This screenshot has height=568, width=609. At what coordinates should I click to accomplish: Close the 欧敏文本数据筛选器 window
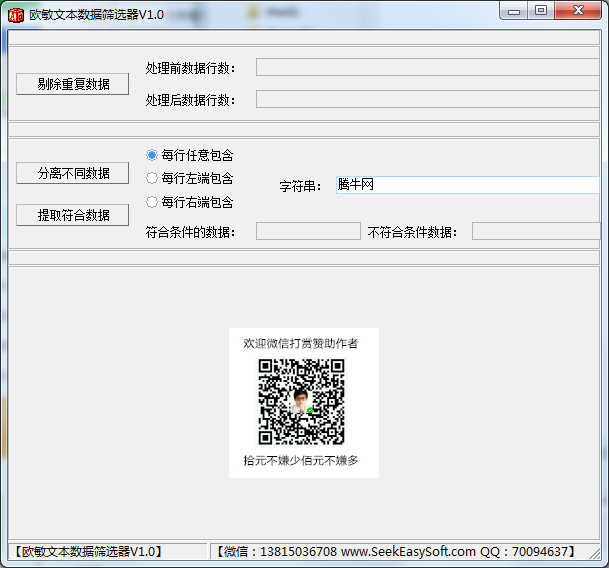tap(578, 11)
